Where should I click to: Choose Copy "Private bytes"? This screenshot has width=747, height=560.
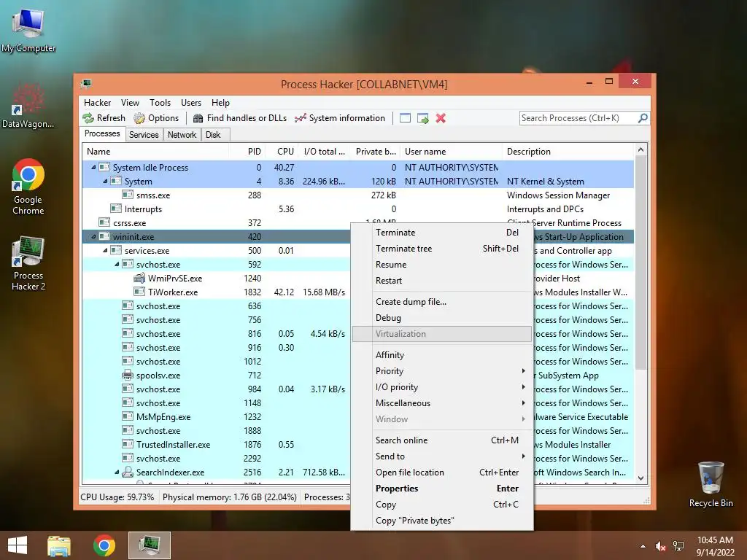pyautogui.click(x=441, y=521)
